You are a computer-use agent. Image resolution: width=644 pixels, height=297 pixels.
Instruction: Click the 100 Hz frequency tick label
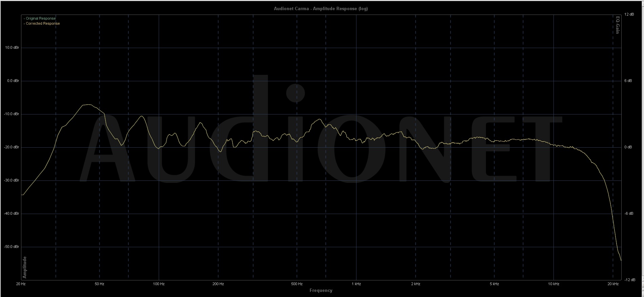pyautogui.click(x=159, y=284)
